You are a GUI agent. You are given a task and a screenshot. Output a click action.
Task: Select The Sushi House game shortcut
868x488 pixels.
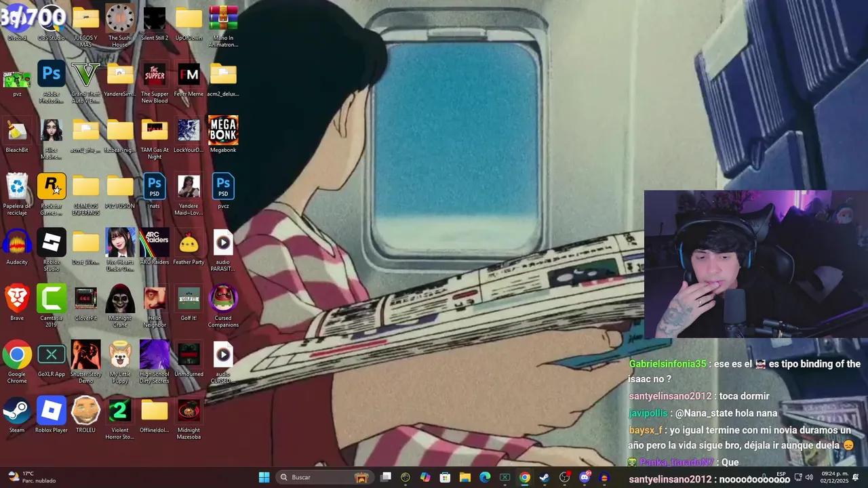tap(120, 26)
